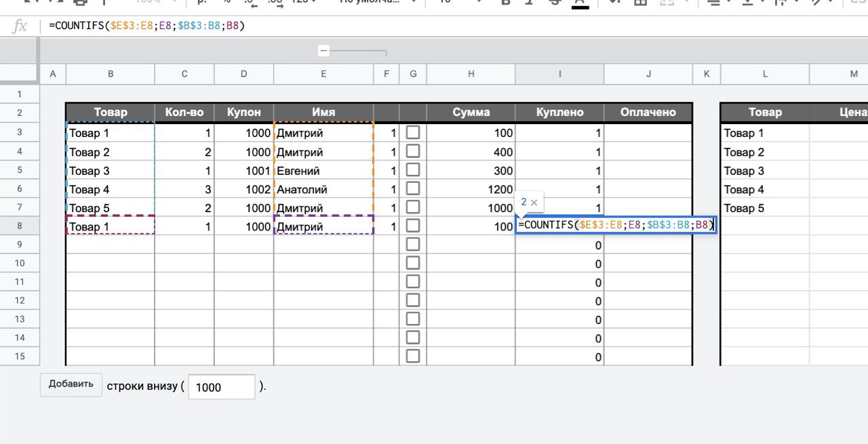Select column L header
Screen dimensions: 868x444
tap(765, 74)
